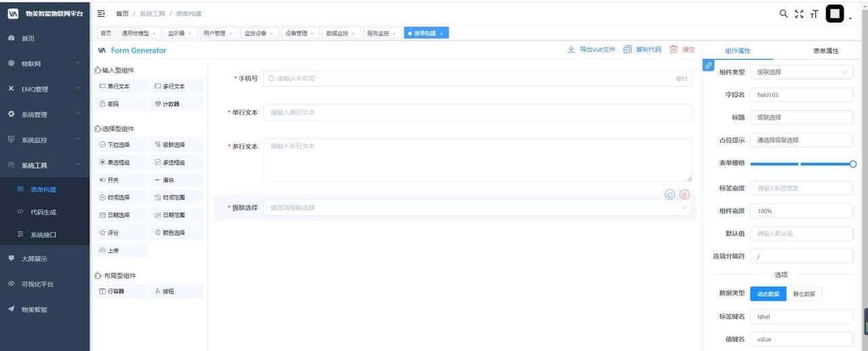Open the 级联选择 dropdown in the form canvas
This screenshot has height=351, width=868.
[477, 208]
